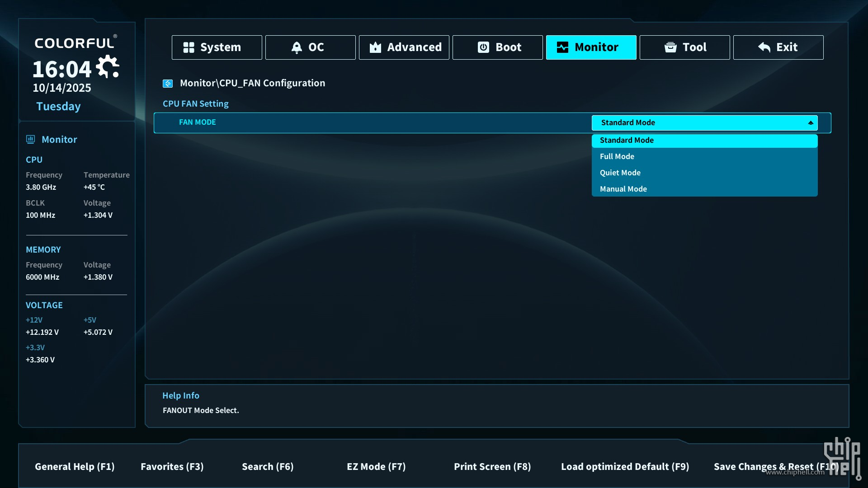The height and width of the screenshot is (488, 868).
Task: Pick Manual Mode fan option
Action: (623, 189)
